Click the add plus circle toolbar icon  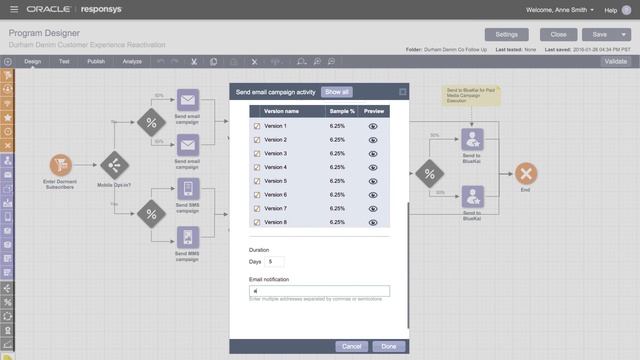click(x=8, y=62)
